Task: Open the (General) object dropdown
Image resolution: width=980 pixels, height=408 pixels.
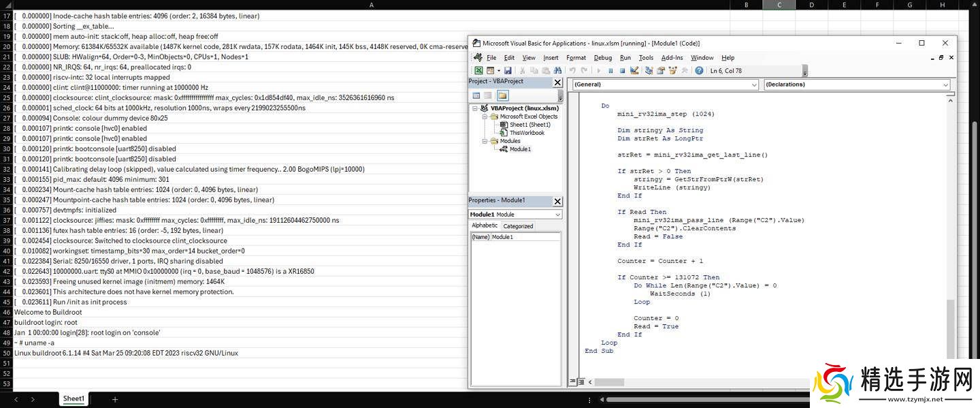Action: pyautogui.click(x=753, y=84)
